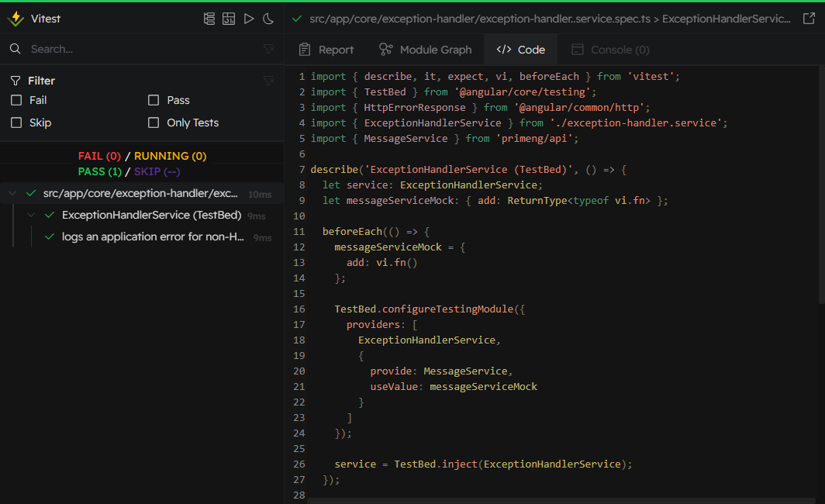Collapse the ExceptionHandlerService (TestBed) suite chevron
Screen dimensions: 825x504
coord(31,215)
